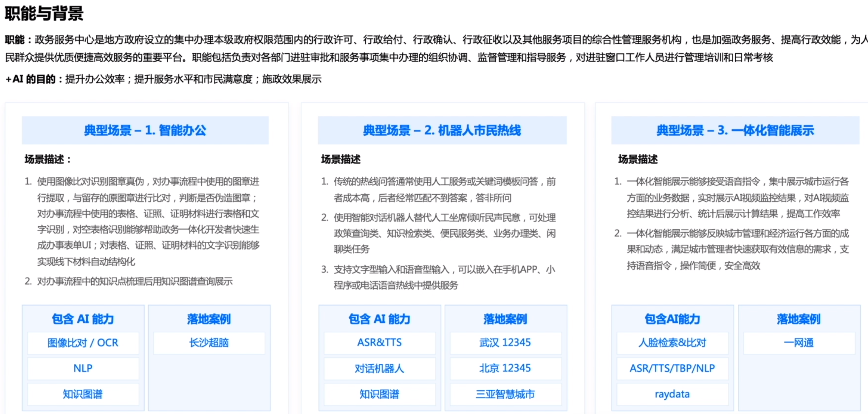Select the 对话机器人 box
This screenshot has height=414, width=868.
379,369
